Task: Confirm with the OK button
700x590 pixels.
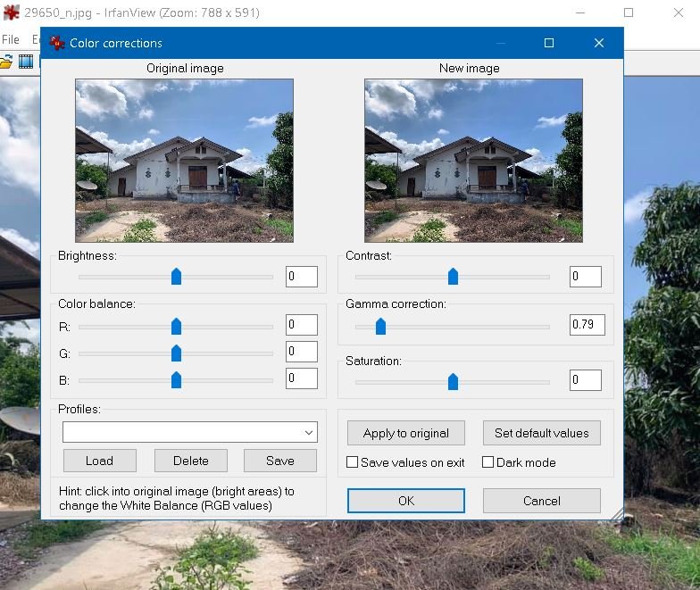Action: pos(405,501)
